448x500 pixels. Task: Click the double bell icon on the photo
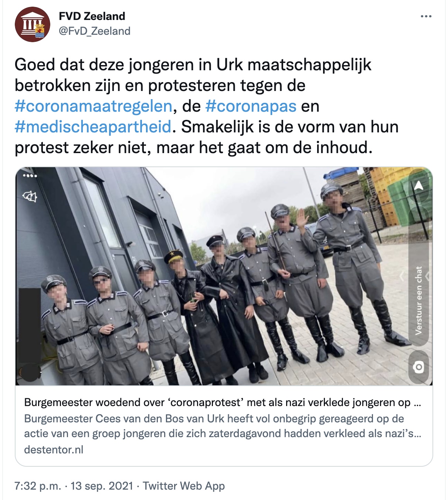tap(30, 196)
